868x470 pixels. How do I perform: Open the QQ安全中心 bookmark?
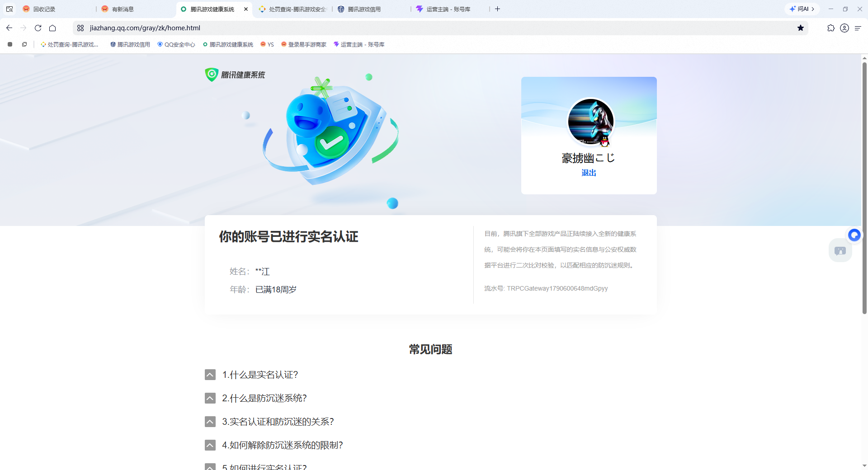click(176, 44)
